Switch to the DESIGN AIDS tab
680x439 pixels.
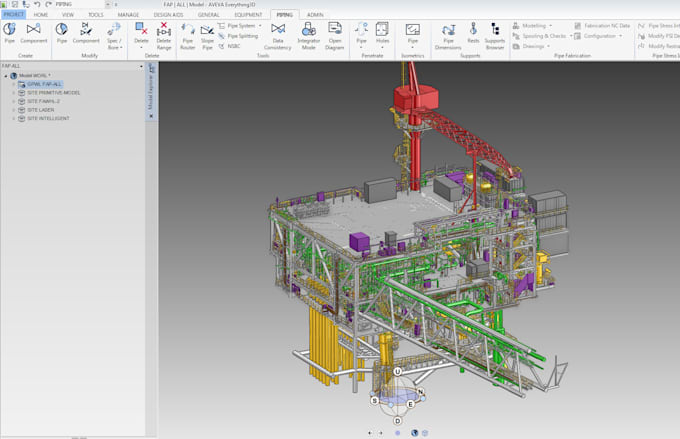pos(168,14)
